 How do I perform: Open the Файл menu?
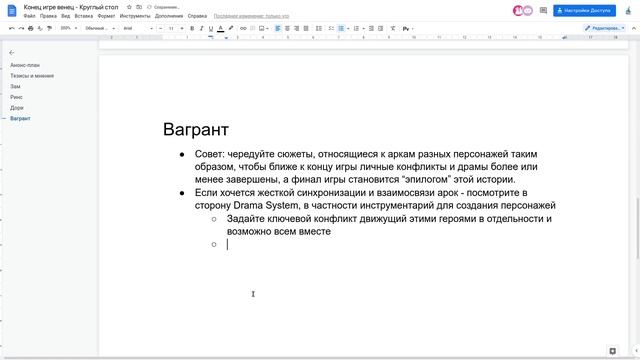point(29,16)
